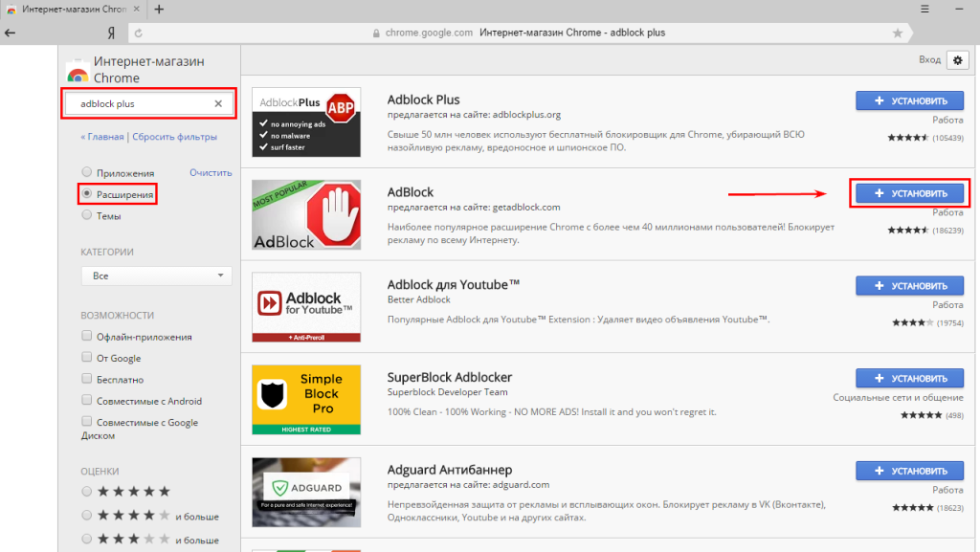980x552 pixels.
Task: Select five-star rating filter
Action: [x=87, y=492]
